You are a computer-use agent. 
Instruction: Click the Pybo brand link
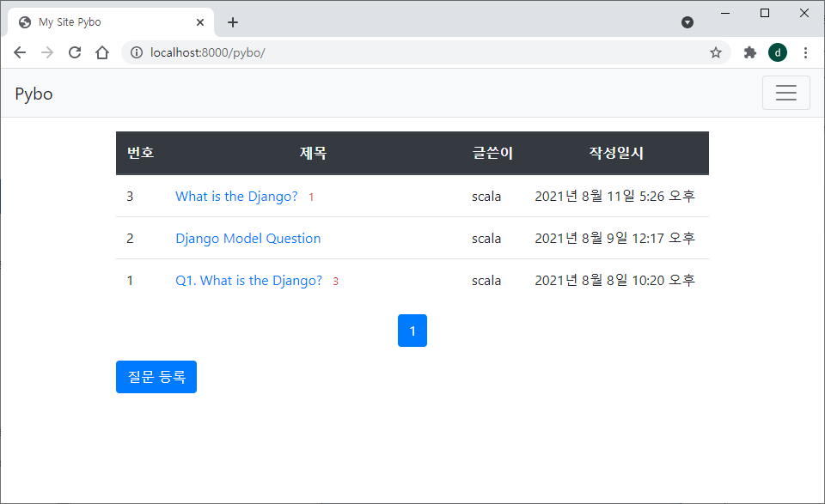click(34, 94)
